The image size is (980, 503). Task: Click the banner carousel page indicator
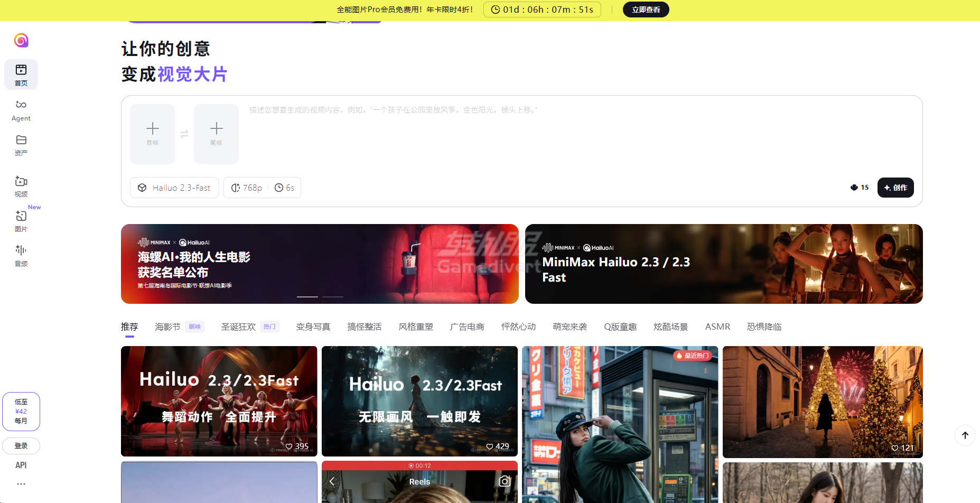pyautogui.click(x=307, y=297)
